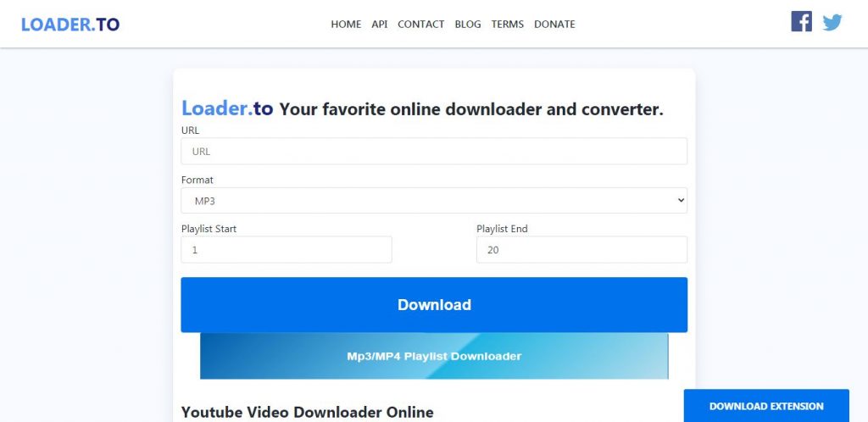The image size is (868, 422).
Task: Click the LOADER.TO logo
Action: click(x=70, y=25)
